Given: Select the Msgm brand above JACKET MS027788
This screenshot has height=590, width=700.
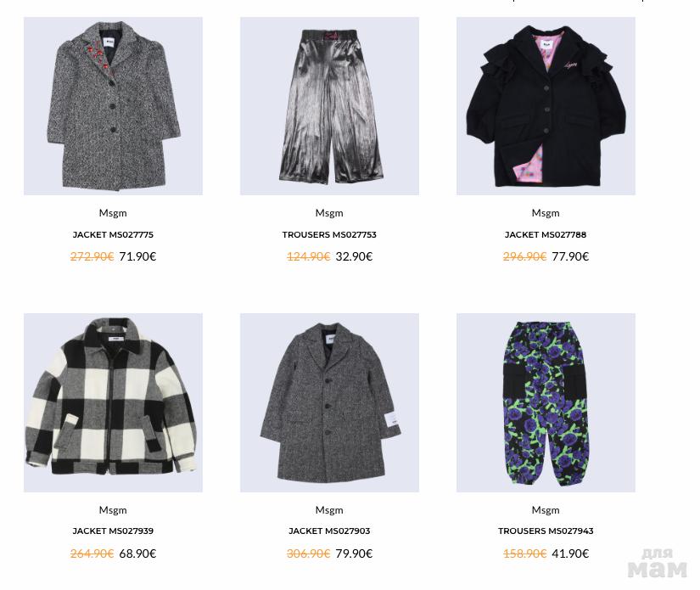Looking at the screenshot, I should [x=546, y=213].
